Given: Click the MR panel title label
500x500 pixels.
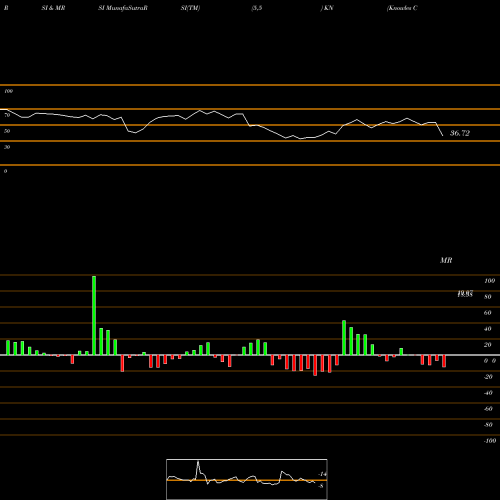Looking at the screenshot, I should (x=446, y=260).
